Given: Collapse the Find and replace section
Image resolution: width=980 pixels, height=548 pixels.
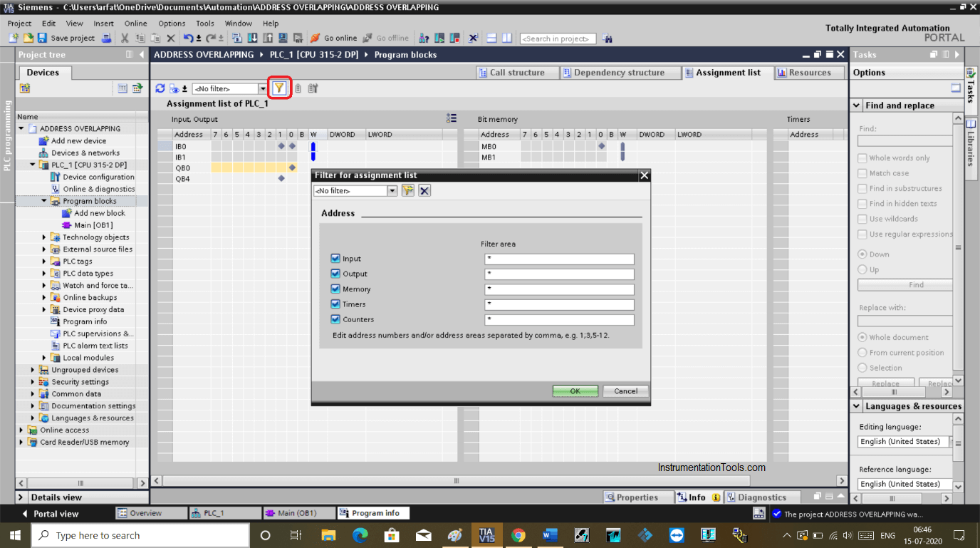Looking at the screenshot, I should pos(857,105).
